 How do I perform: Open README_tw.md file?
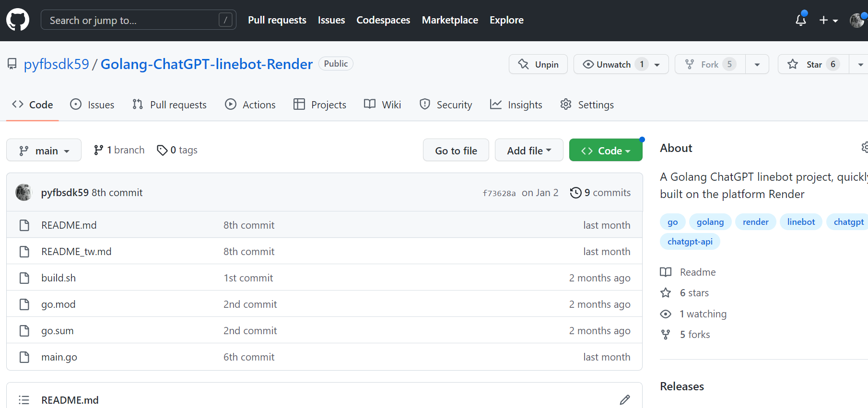pos(76,251)
